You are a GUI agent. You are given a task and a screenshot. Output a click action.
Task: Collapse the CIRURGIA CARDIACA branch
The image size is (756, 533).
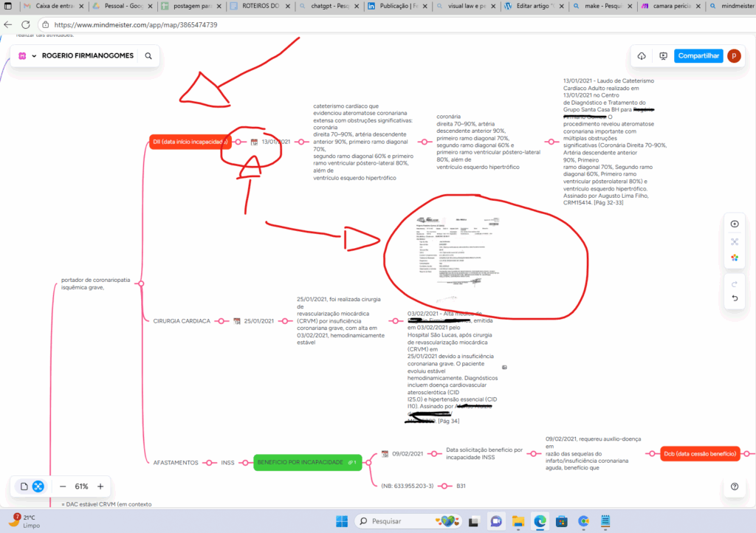(x=219, y=321)
